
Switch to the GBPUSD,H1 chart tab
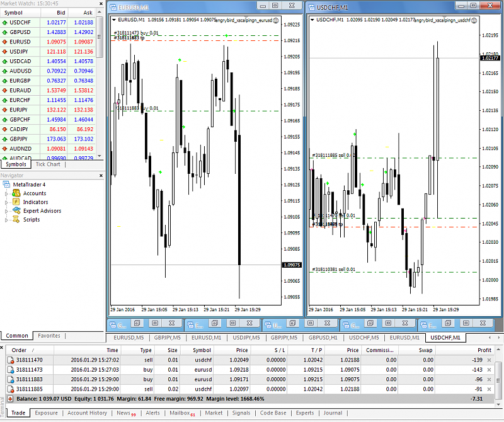tap(322, 338)
